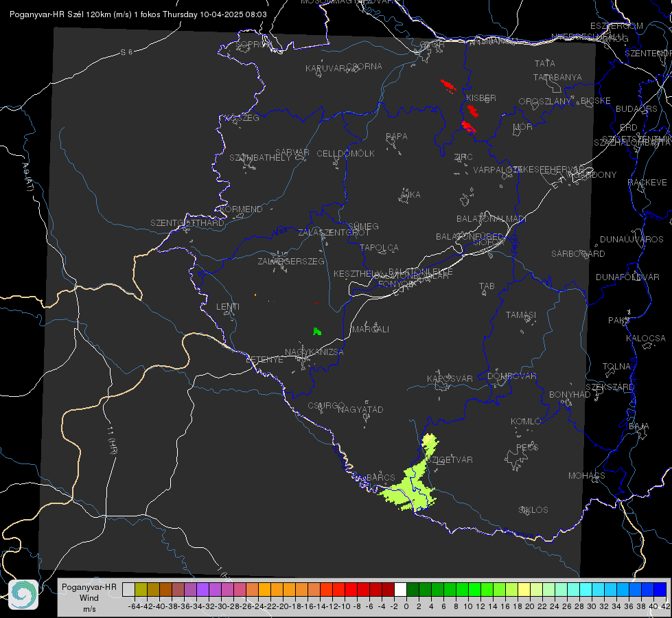The image size is (672, 618).
Task: Click the ZALAEGERSZEG city label
Action: click(291, 261)
